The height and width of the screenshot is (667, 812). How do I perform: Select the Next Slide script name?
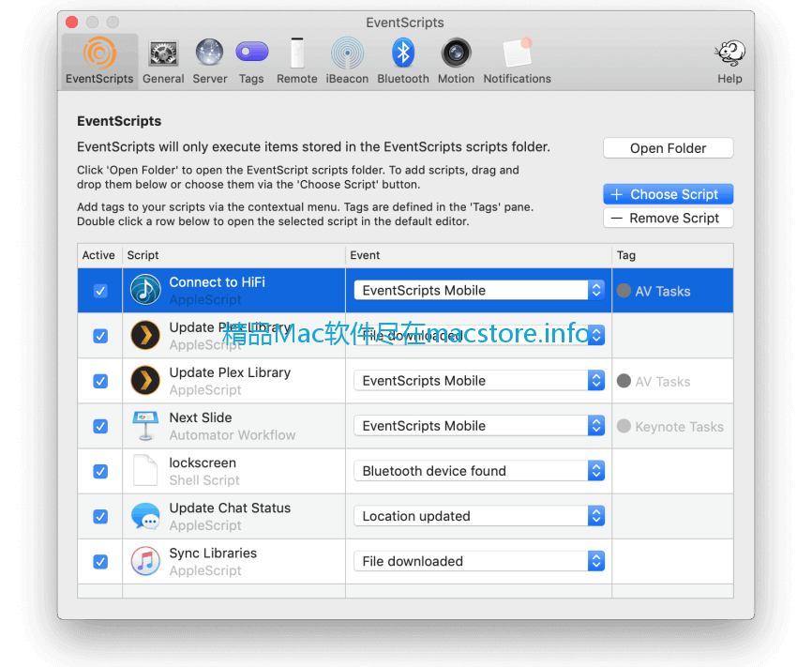201,417
